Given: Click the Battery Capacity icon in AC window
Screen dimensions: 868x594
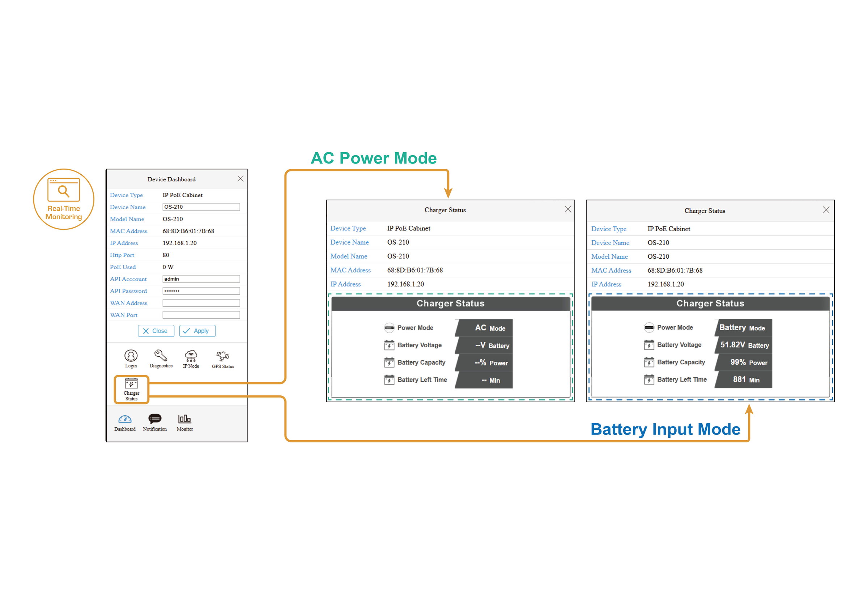Looking at the screenshot, I should point(389,362).
